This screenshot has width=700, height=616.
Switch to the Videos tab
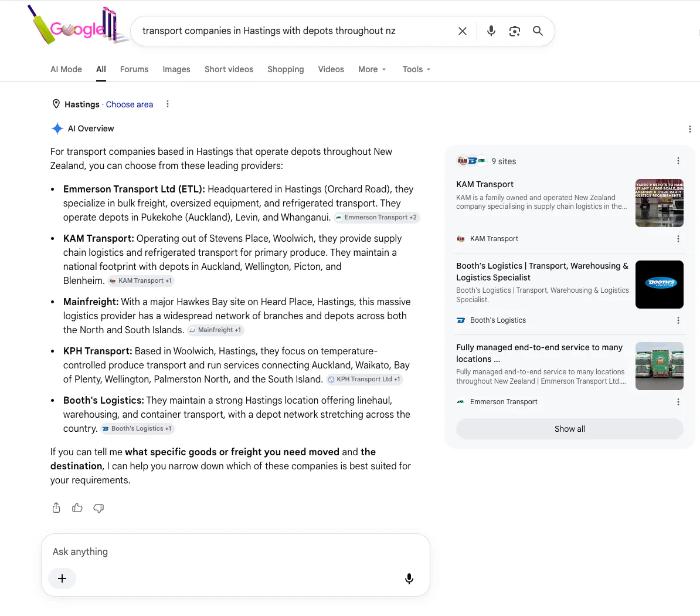(331, 69)
